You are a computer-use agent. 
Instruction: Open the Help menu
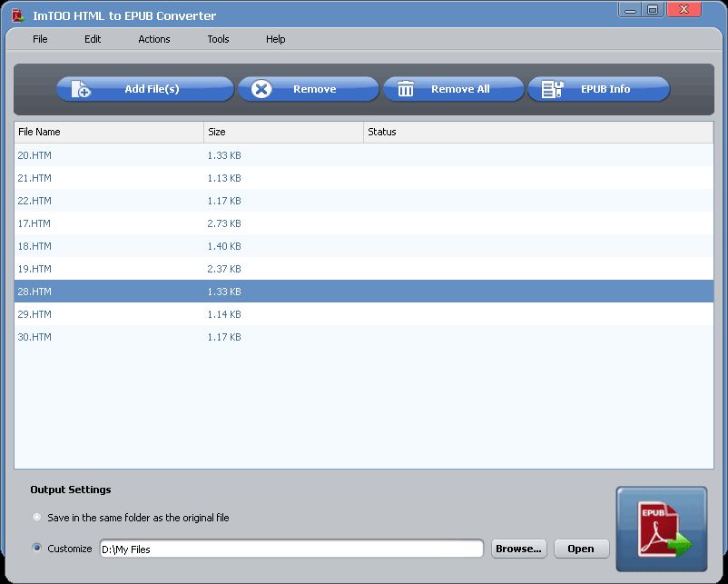(x=275, y=39)
